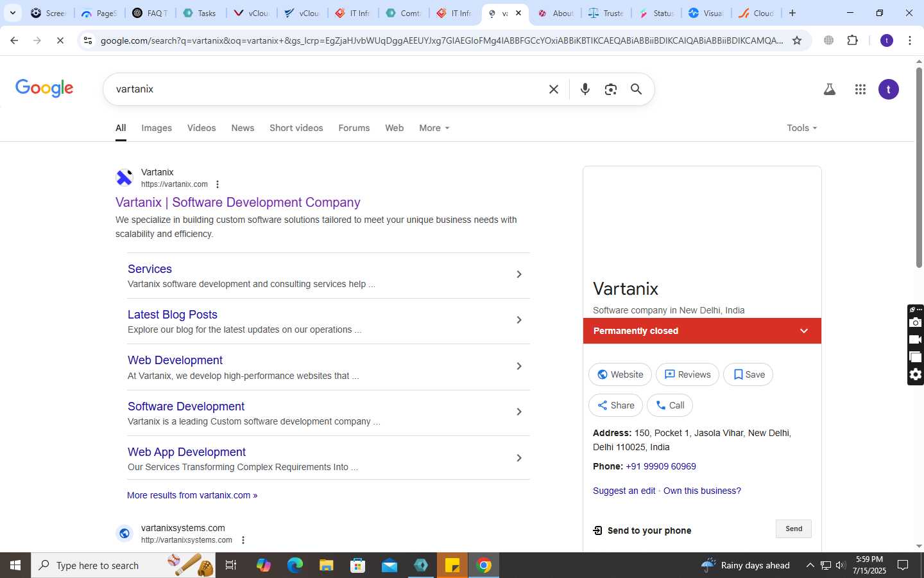Expand the Software Development chevron
Screen dimensions: 924x578
click(x=519, y=412)
